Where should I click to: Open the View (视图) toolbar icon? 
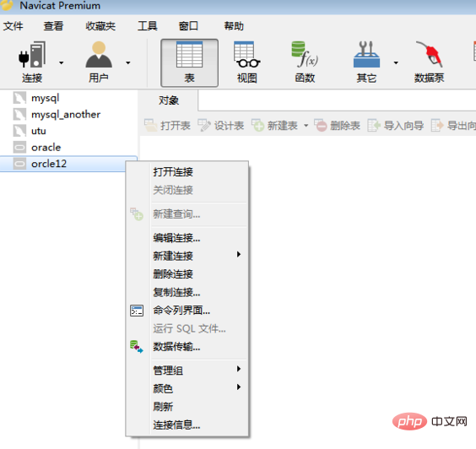tap(246, 55)
